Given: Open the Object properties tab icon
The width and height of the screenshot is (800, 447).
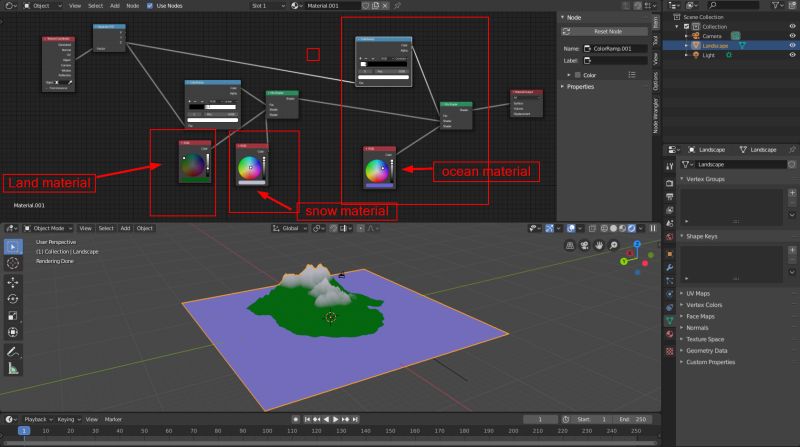Looking at the screenshot, I should tap(670, 254).
